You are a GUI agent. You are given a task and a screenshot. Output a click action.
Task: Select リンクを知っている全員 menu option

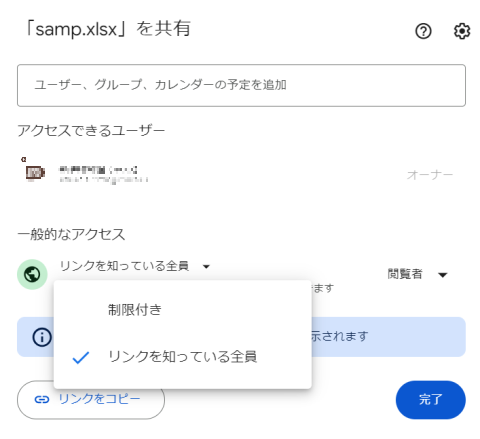[183, 357]
